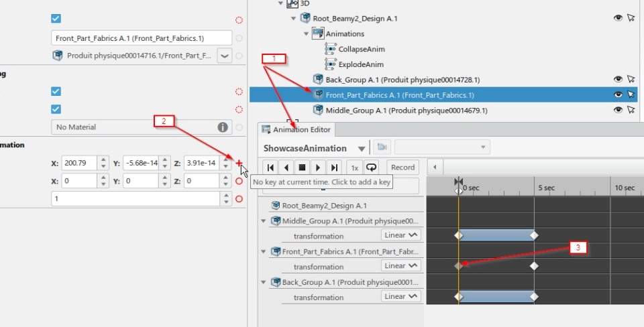Click the X translation field 200.79

[79, 163]
